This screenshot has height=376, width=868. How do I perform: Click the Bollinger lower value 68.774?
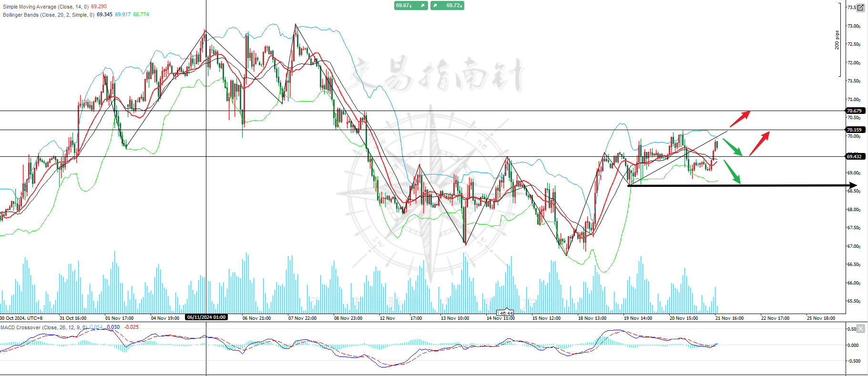coord(141,15)
